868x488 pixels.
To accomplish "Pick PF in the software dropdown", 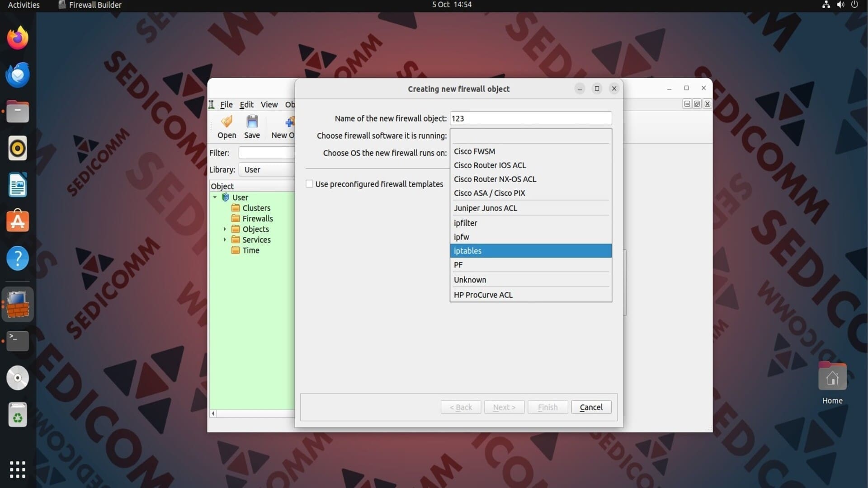I will pyautogui.click(x=531, y=265).
